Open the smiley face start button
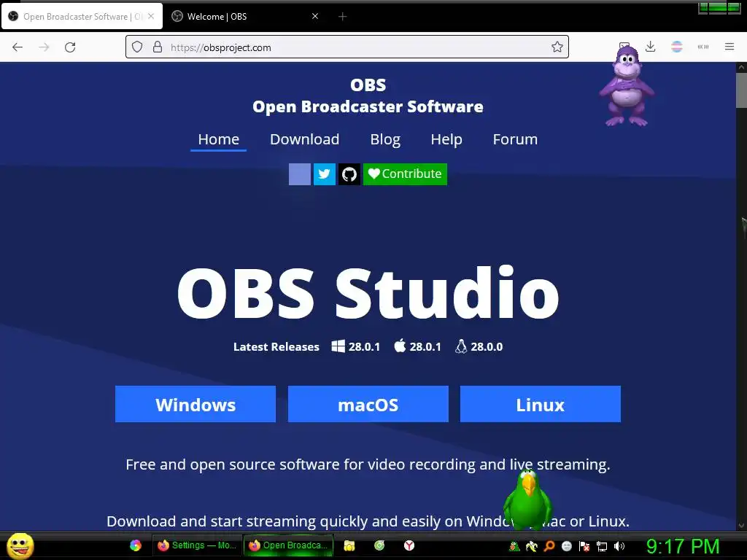Screen dimensions: 747x560 pos(20,545)
